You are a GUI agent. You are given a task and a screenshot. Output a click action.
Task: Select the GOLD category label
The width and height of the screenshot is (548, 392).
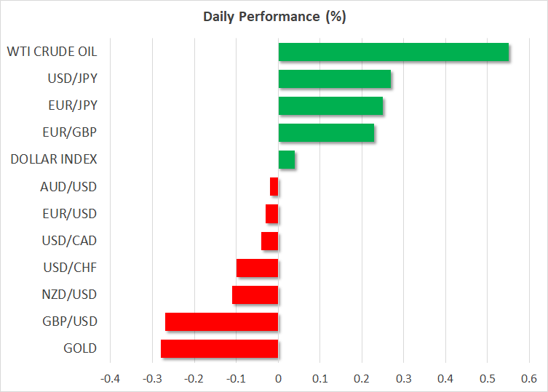click(80, 348)
